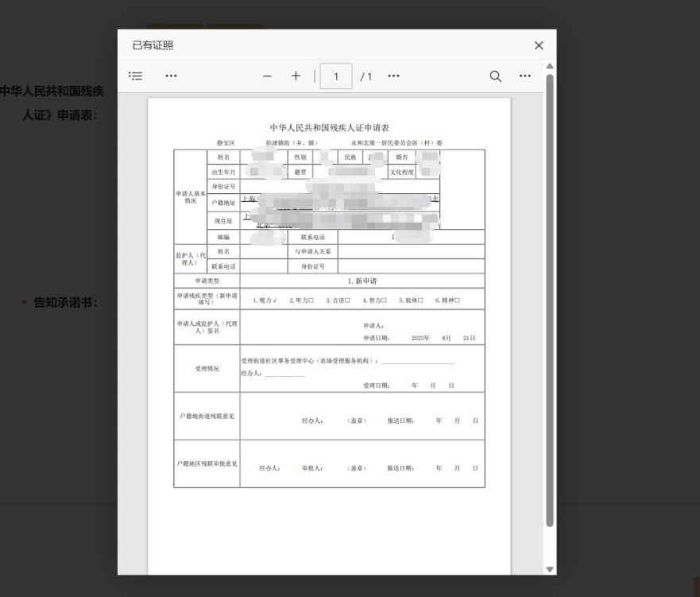
Task: Click the scroll up arrow of the viewer
Action: point(550,66)
